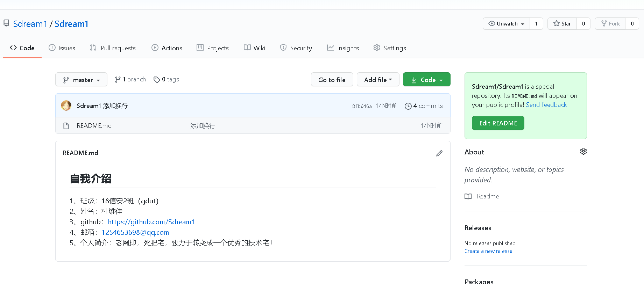
Task: Switch to the Projects tab
Action: [213, 48]
